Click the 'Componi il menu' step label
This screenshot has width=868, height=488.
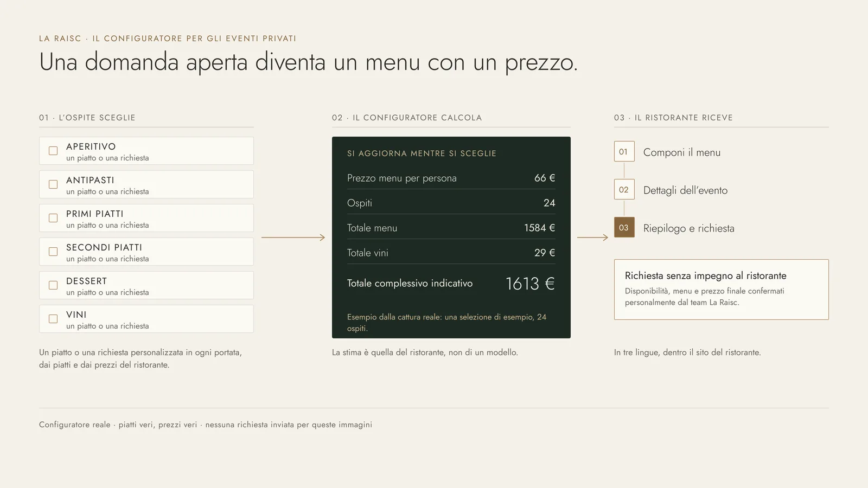[682, 152]
